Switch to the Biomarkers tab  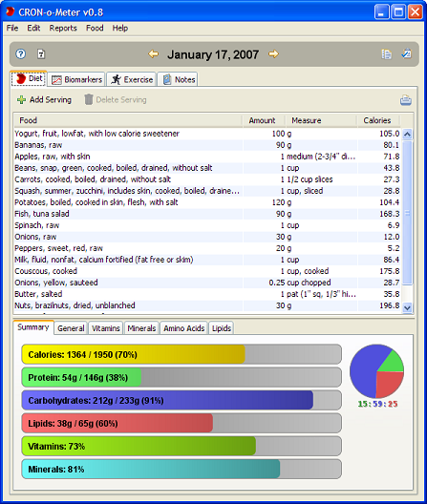[x=76, y=79]
